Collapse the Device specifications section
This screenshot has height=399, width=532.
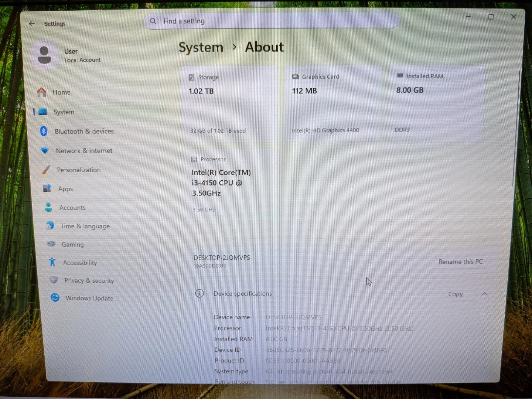point(484,294)
